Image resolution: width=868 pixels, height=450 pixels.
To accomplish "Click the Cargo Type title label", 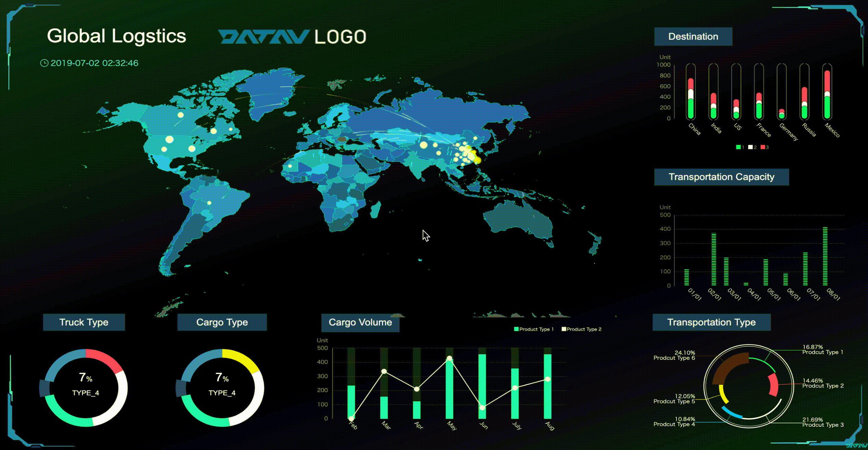I will pyautogui.click(x=222, y=322).
